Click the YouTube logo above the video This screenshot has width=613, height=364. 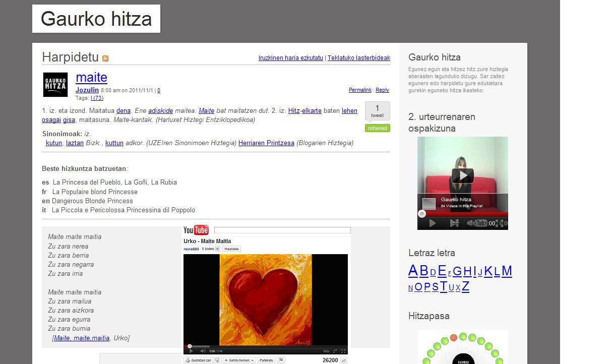coord(196,230)
